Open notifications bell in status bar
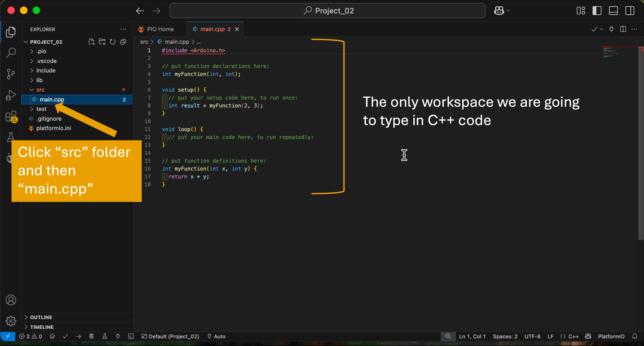 click(635, 336)
